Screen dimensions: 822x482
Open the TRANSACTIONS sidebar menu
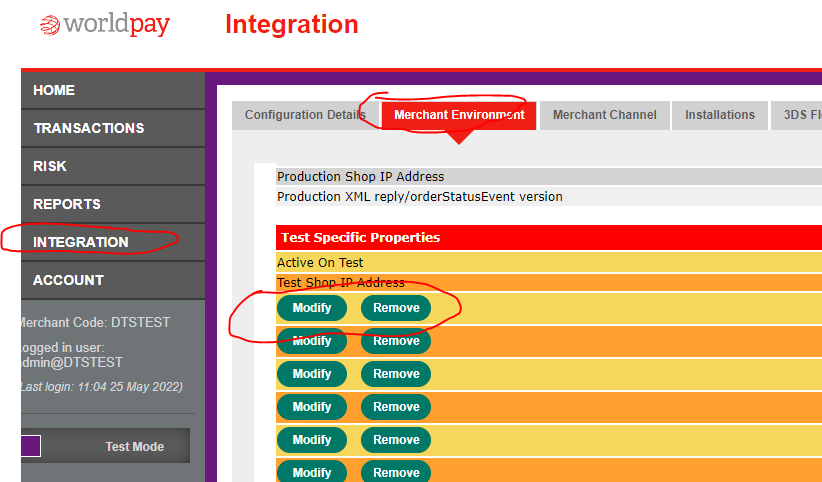[x=113, y=128]
